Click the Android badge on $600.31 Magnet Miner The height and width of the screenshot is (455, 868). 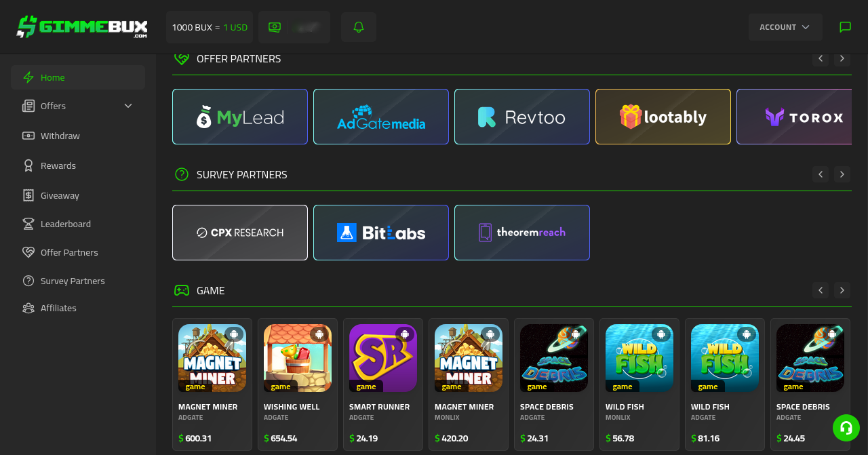[x=234, y=334]
